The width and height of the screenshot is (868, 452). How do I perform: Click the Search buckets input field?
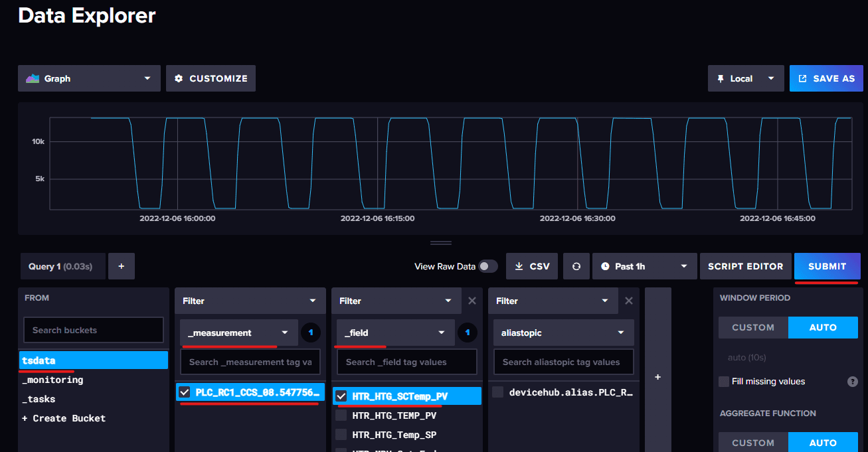[x=93, y=330]
